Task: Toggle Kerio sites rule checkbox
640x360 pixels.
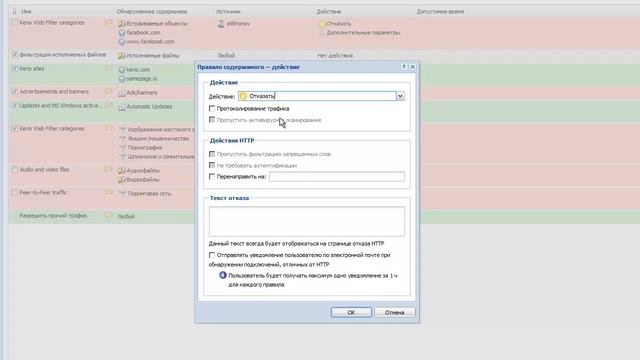Action: click(x=15, y=69)
